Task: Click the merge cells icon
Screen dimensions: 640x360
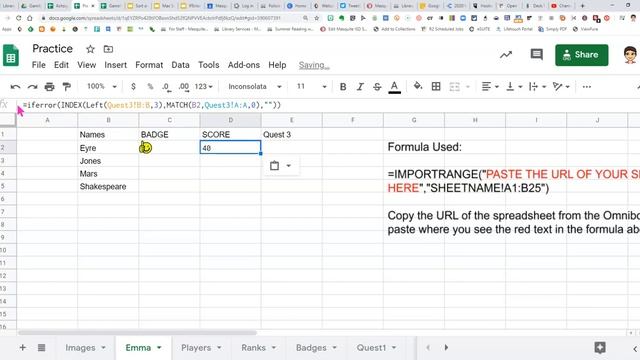Action: [454, 87]
